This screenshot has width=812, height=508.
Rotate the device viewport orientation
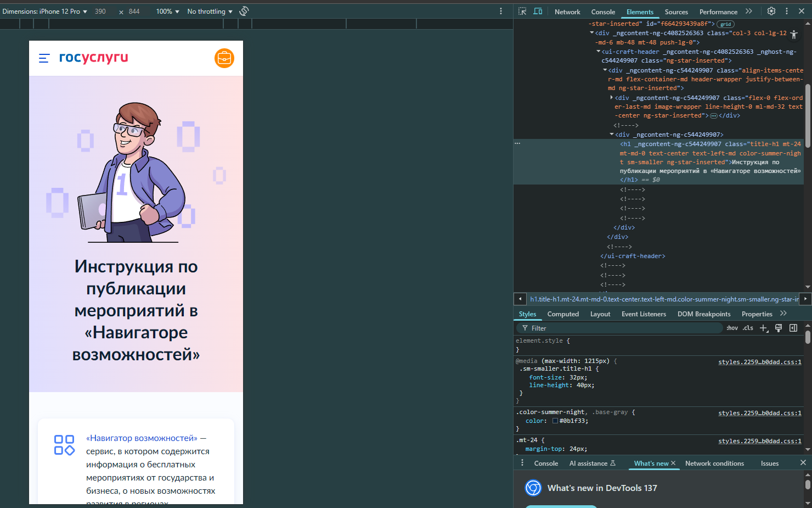click(x=244, y=11)
